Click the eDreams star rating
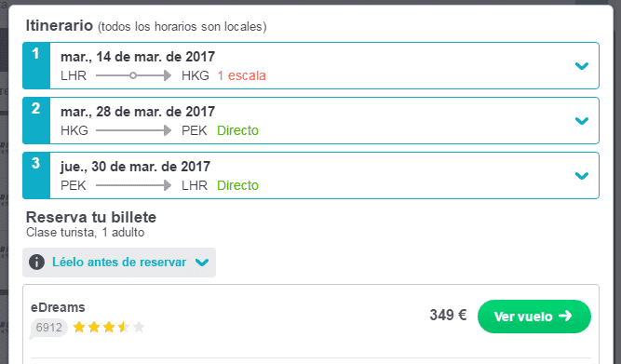 click(109, 327)
